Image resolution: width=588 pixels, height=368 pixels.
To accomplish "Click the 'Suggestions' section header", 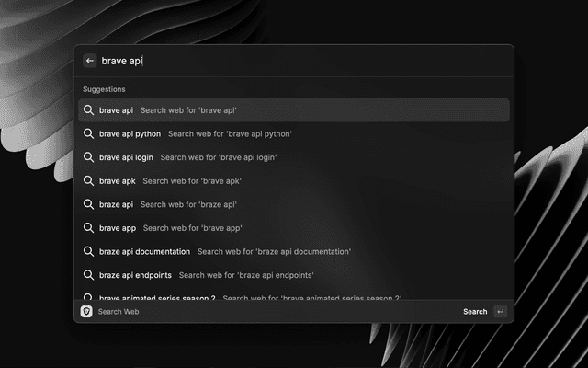I will click(104, 89).
